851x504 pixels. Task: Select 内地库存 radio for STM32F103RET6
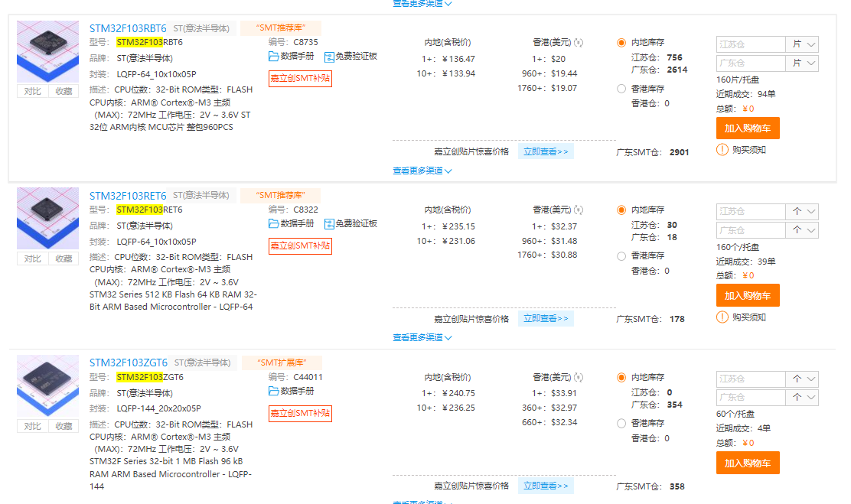(621, 210)
